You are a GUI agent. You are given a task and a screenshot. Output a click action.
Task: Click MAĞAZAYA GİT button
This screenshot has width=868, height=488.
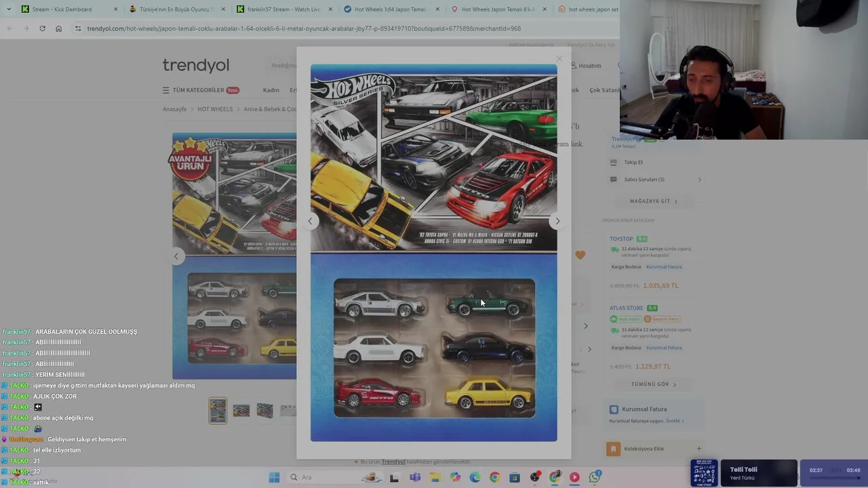[x=653, y=201]
